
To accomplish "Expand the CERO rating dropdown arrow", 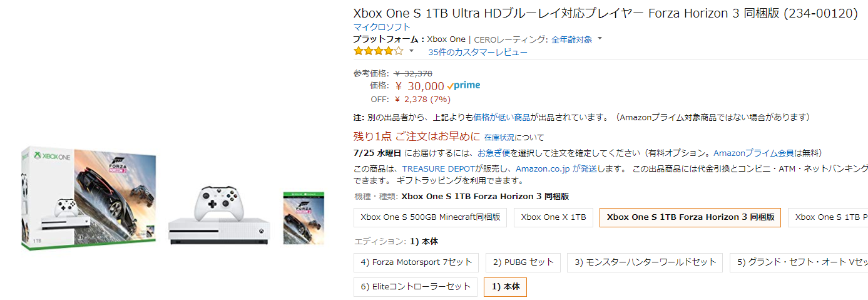I will (x=600, y=39).
